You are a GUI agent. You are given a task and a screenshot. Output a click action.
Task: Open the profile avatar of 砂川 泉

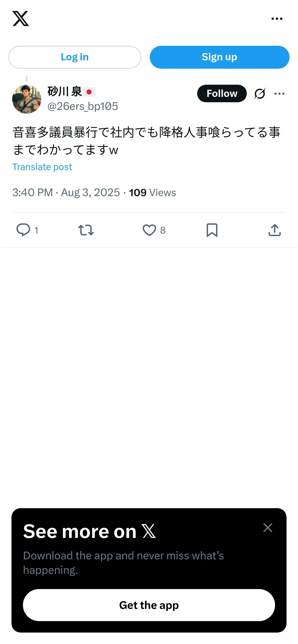pyautogui.click(x=27, y=99)
